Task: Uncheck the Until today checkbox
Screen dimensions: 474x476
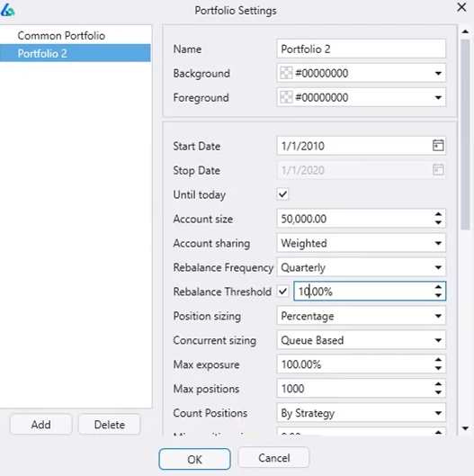Action: coord(282,194)
